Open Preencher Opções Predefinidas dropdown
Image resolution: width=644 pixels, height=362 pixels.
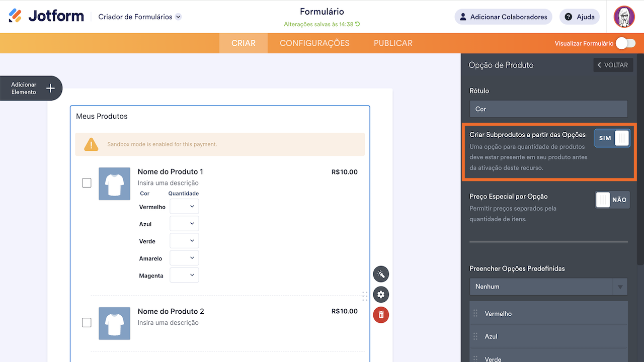[x=548, y=287]
